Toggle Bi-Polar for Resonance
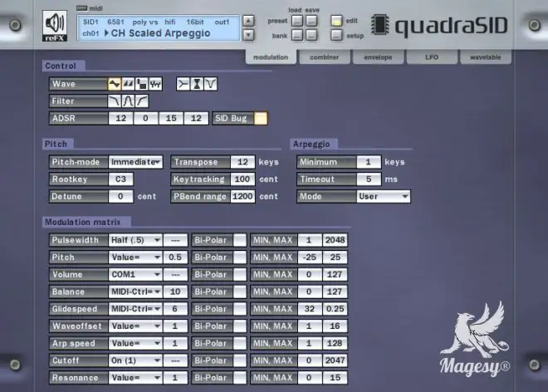 click(x=240, y=378)
